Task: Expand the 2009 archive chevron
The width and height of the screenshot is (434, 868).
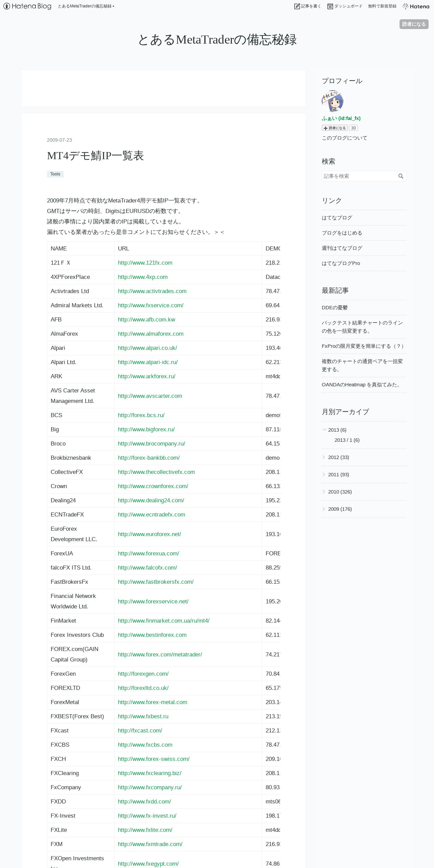Action: (x=324, y=509)
